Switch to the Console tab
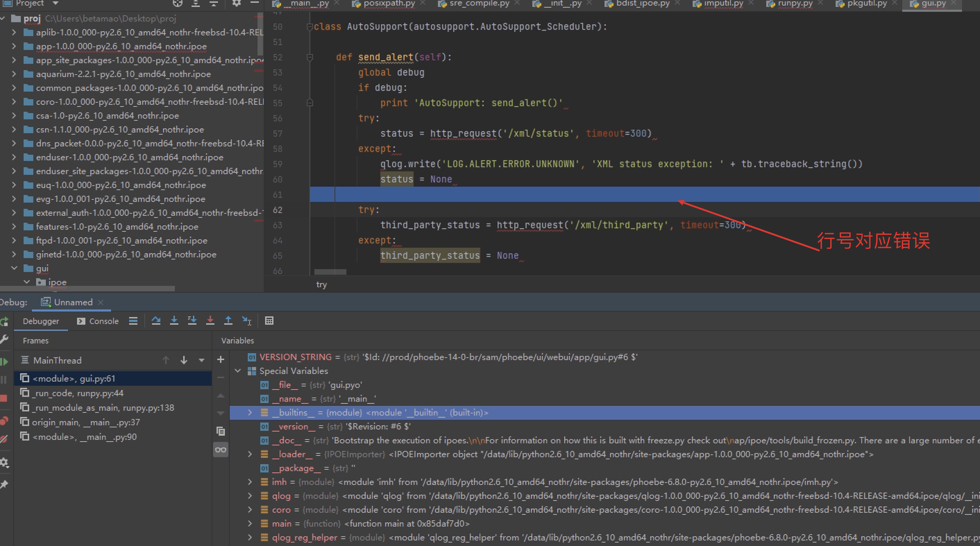 98,321
